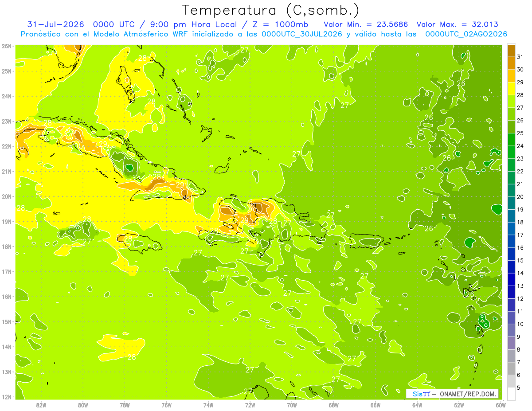This screenshot has width=532, height=411.
Task: Click the '72W' longitude axis label
Action: 250,404
